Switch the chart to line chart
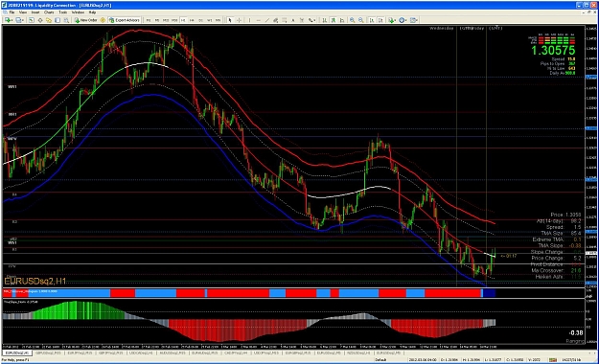 [x=342, y=20]
